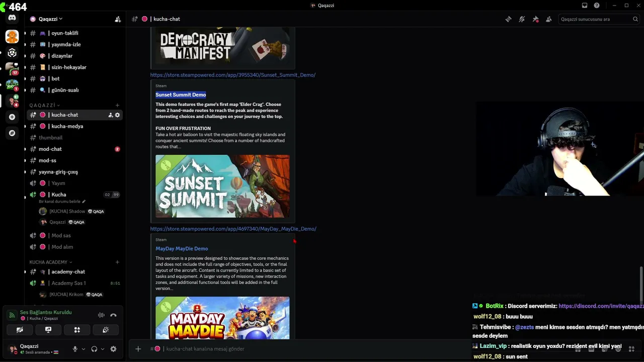Open User Settings gear
This screenshot has width=644, height=362.
coord(113,349)
